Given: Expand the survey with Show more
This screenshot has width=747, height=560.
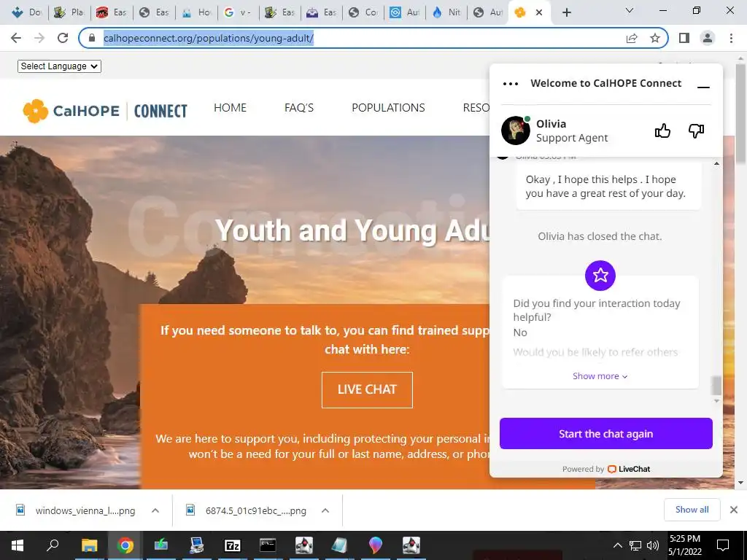Looking at the screenshot, I should [600, 376].
